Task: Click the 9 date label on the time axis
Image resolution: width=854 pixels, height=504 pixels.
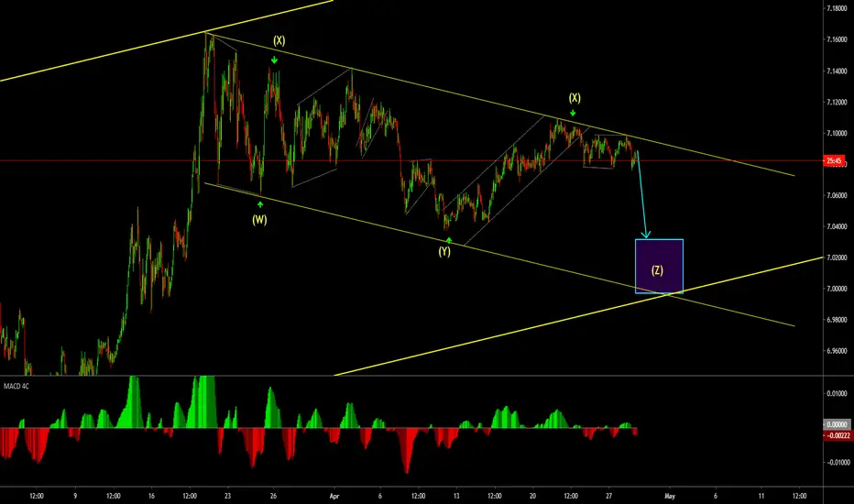Action: click(x=75, y=497)
